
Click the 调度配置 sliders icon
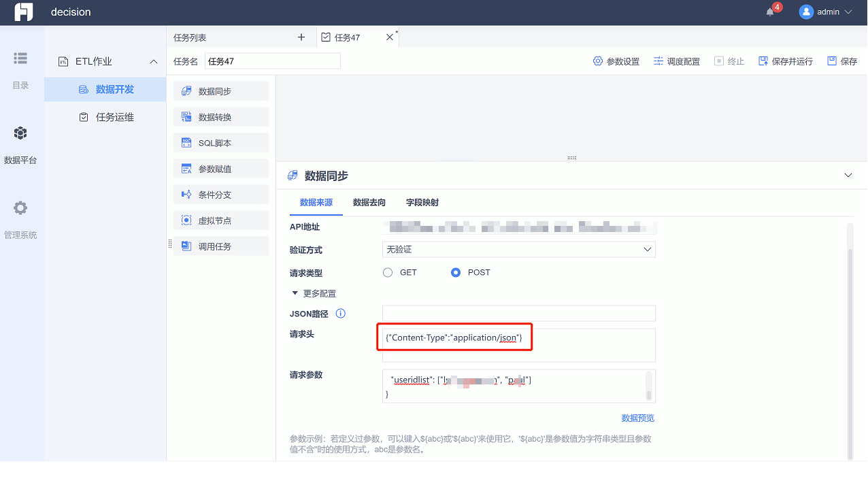pos(658,61)
